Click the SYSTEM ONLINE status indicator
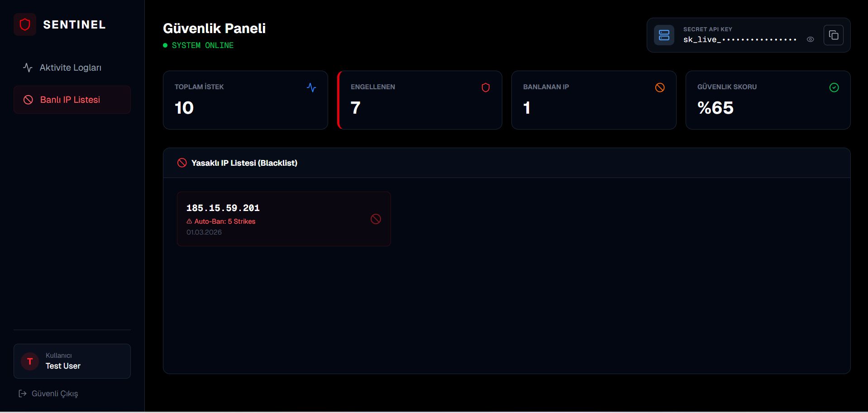Viewport: 868px width, 413px height. click(x=198, y=45)
